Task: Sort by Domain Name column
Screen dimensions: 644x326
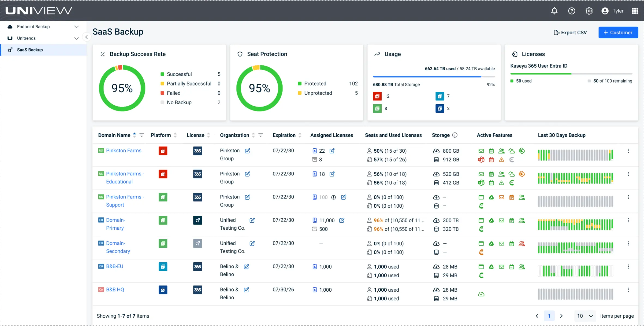Action: point(134,135)
